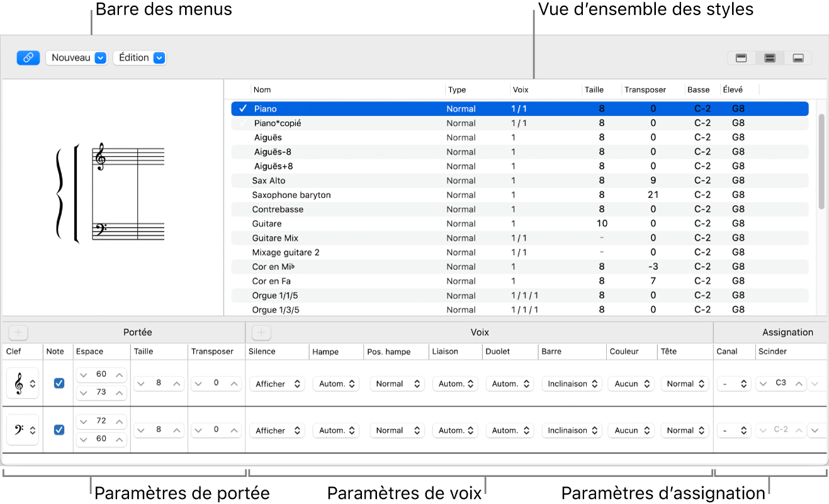Click the Transposer column header
829x504 pixels.
pos(645,90)
